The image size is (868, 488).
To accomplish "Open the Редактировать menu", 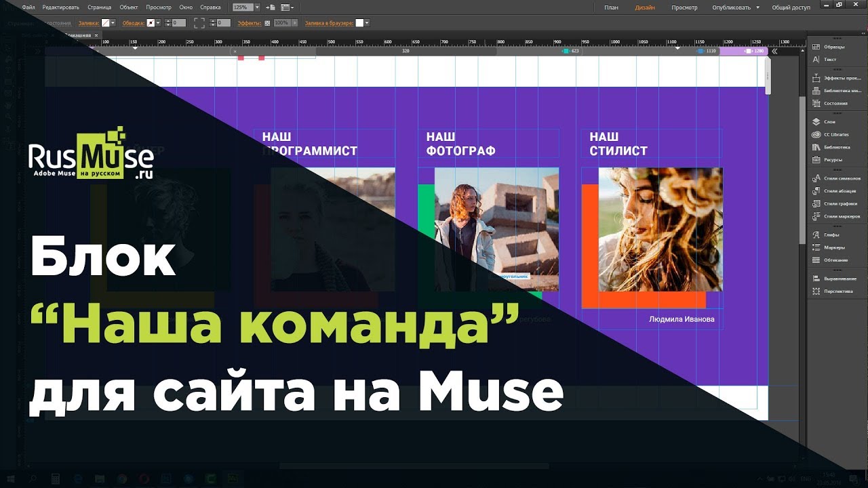I will (60, 7).
